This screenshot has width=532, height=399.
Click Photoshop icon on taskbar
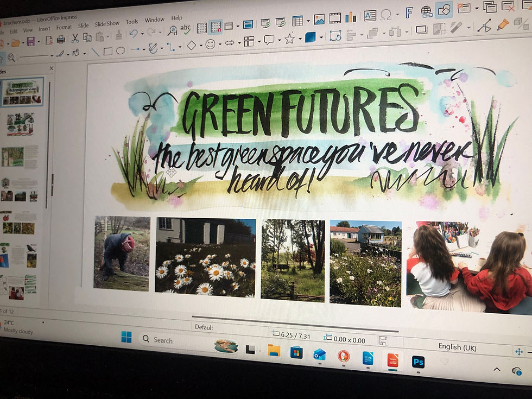tap(417, 362)
